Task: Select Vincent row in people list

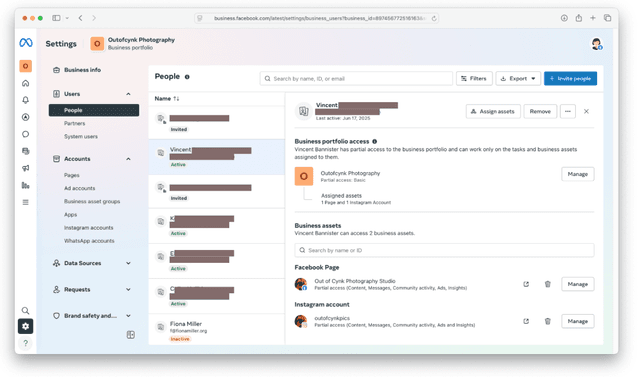Action: pos(217,157)
